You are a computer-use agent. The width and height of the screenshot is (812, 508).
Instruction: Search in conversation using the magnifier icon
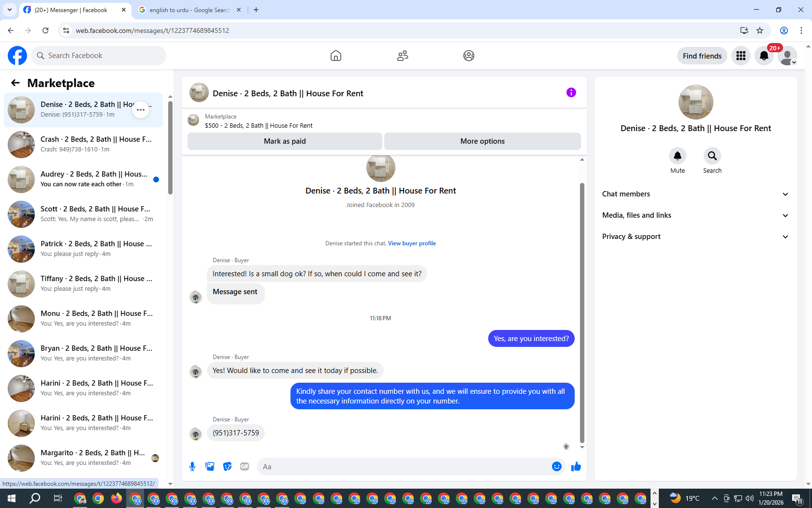tap(712, 156)
